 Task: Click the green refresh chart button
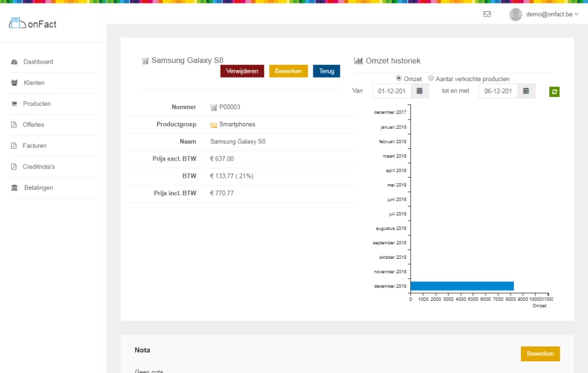(x=554, y=92)
